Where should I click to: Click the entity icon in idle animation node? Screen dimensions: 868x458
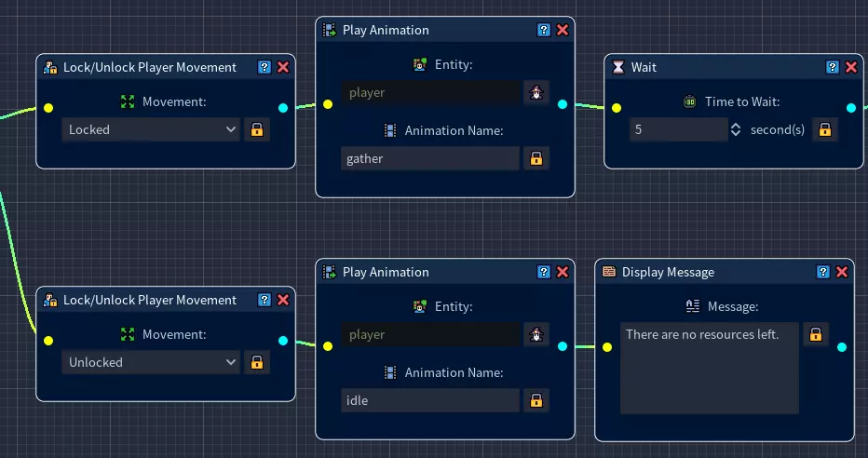click(x=420, y=306)
